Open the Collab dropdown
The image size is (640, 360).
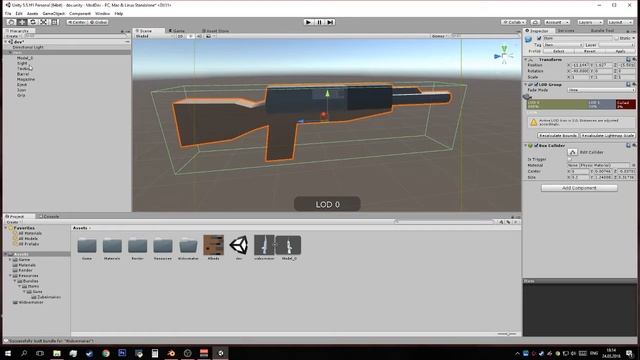pyautogui.click(x=513, y=22)
